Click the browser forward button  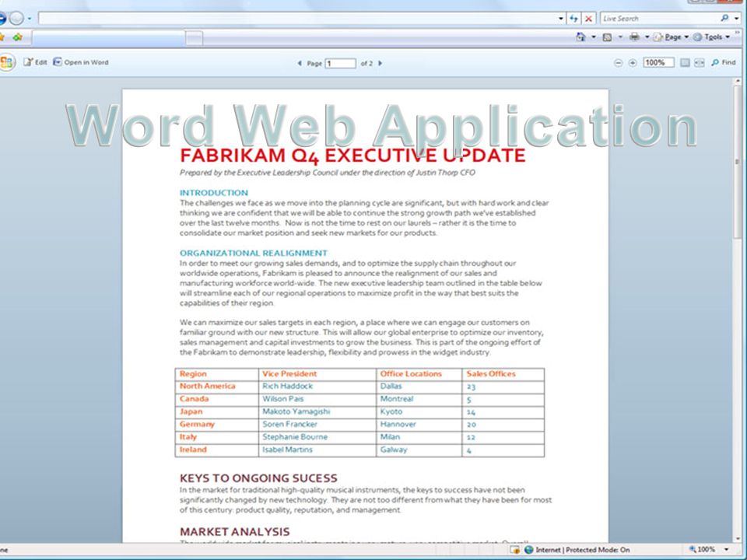tap(16, 18)
